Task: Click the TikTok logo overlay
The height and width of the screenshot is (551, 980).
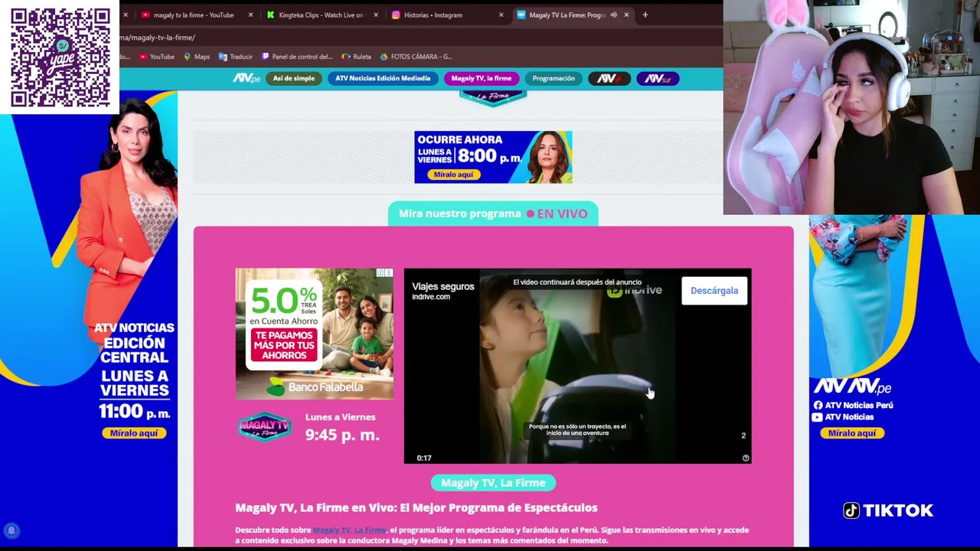Action: click(x=888, y=510)
